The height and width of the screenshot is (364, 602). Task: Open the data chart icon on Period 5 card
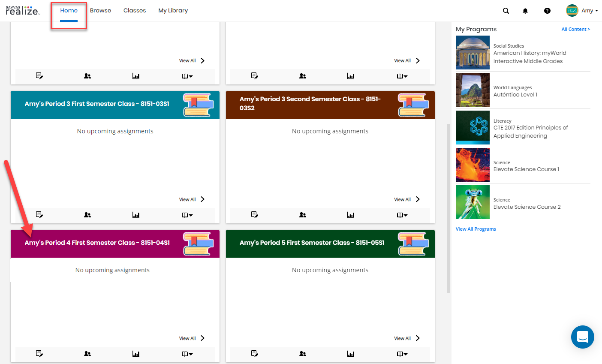(351, 353)
